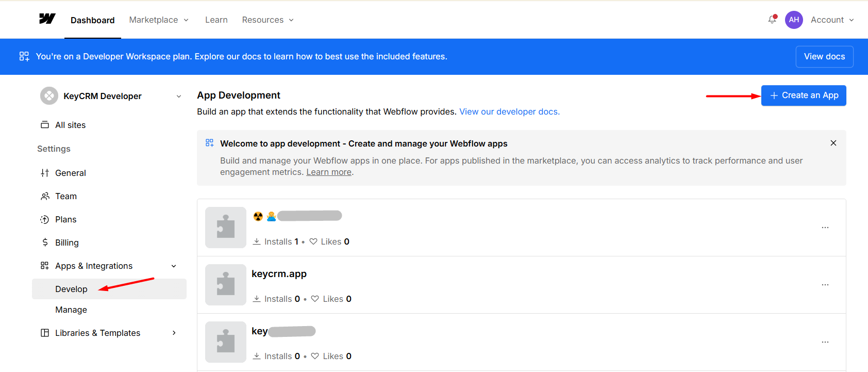Open the View our developer docs link

pyautogui.click(x=509, y=111)
